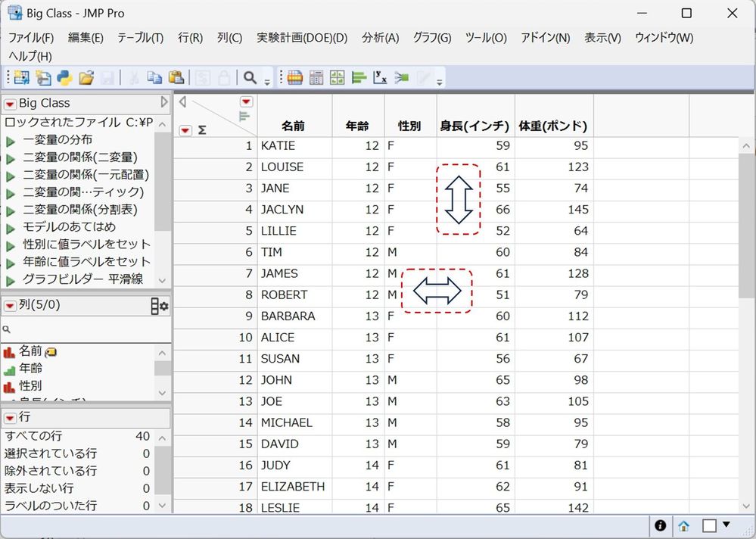
Task: Click the Fit Model toolbar icon
Action: click(402, 77)
